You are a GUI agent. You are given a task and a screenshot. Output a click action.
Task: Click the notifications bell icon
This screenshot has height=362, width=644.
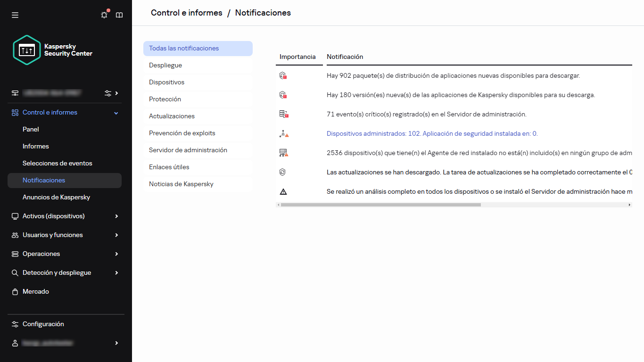click(104, 15)
